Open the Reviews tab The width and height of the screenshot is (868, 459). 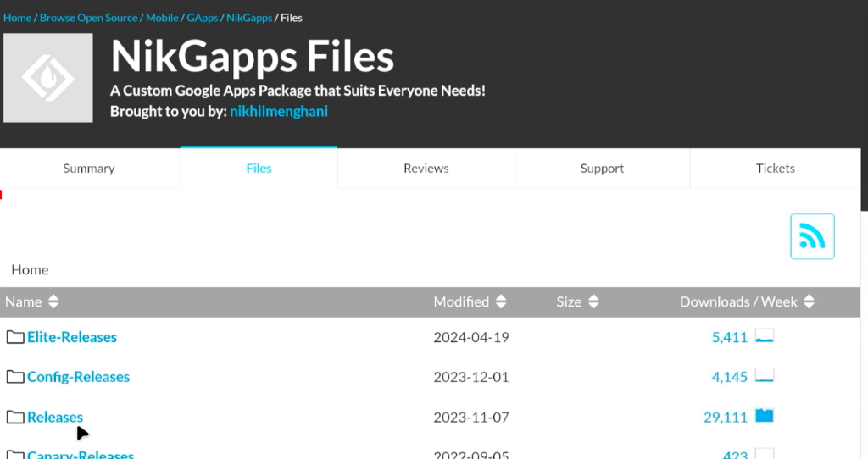click(x=426, y=169)
